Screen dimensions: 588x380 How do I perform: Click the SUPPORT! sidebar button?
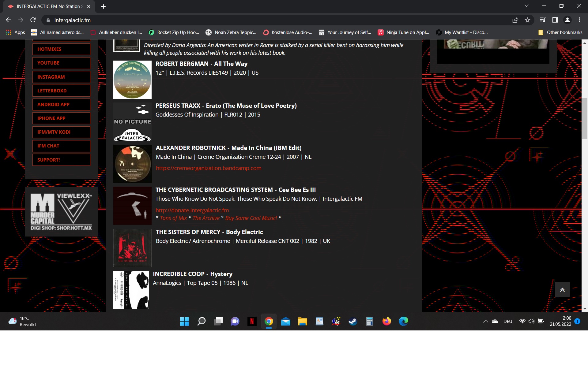tap(61, 160)
